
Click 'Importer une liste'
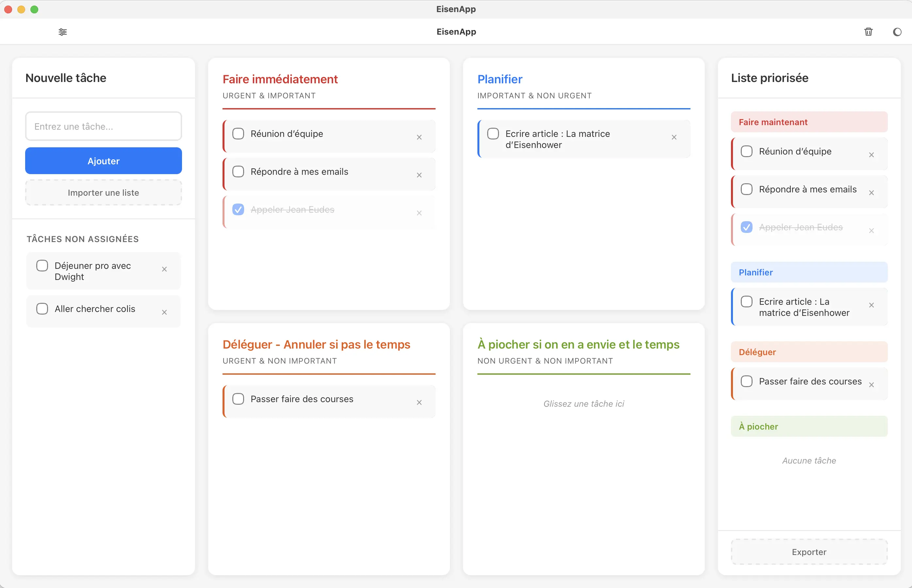pyautogui.click(x=104, y=192)
